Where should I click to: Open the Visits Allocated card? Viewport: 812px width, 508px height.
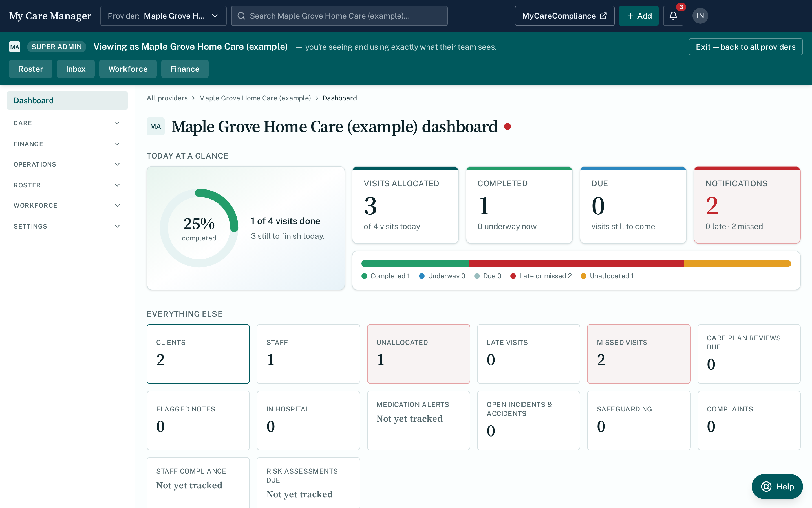[405, 205]
